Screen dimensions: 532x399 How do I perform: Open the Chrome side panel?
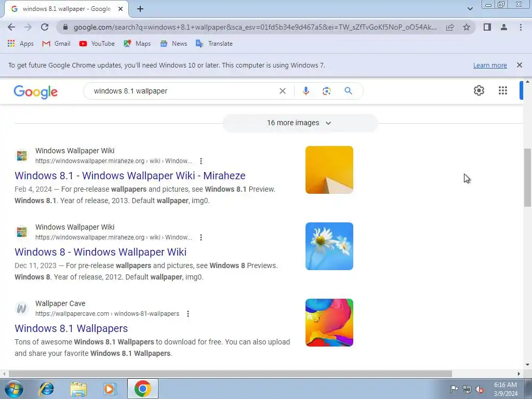click(x=487, y=27)
